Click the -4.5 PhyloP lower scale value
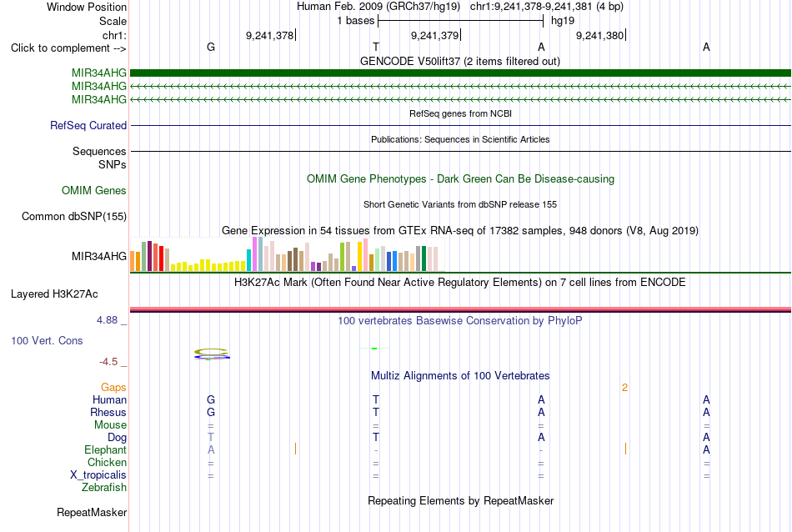The height and width of the screenshot is (532, 792). click(108, 362)
